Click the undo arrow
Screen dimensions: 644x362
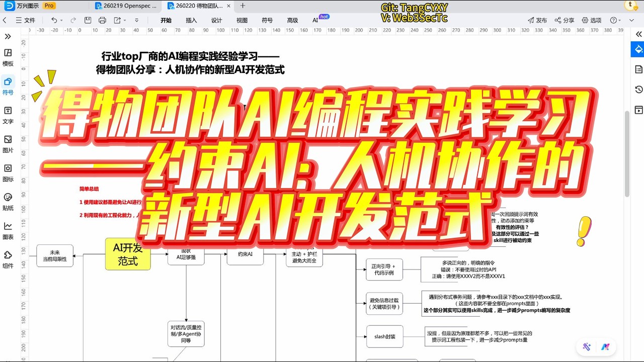click(54, 20)
